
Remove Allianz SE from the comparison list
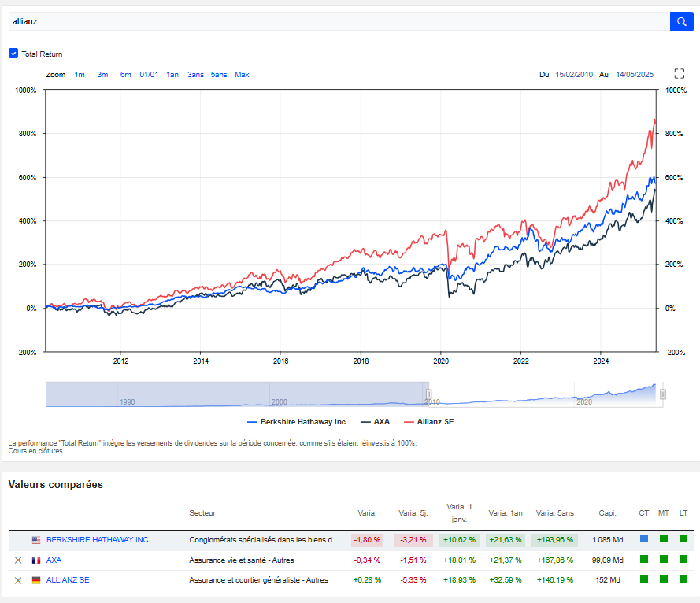18,580
